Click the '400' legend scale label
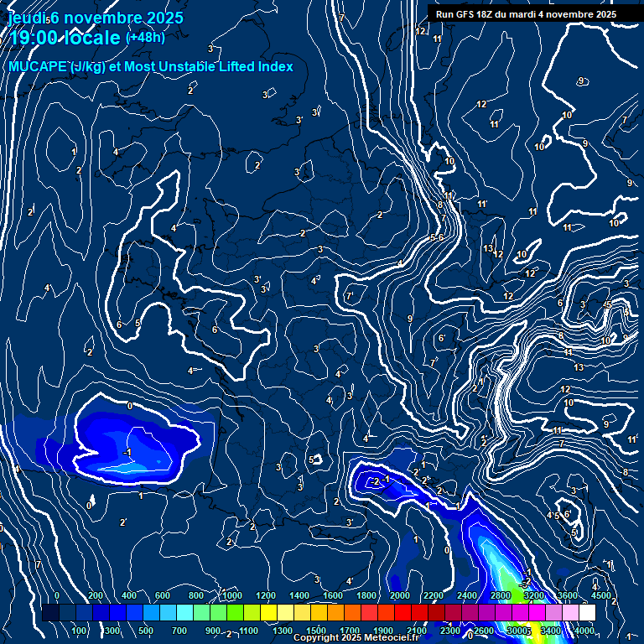The image size is (644, 644). (x=129, y=595)
